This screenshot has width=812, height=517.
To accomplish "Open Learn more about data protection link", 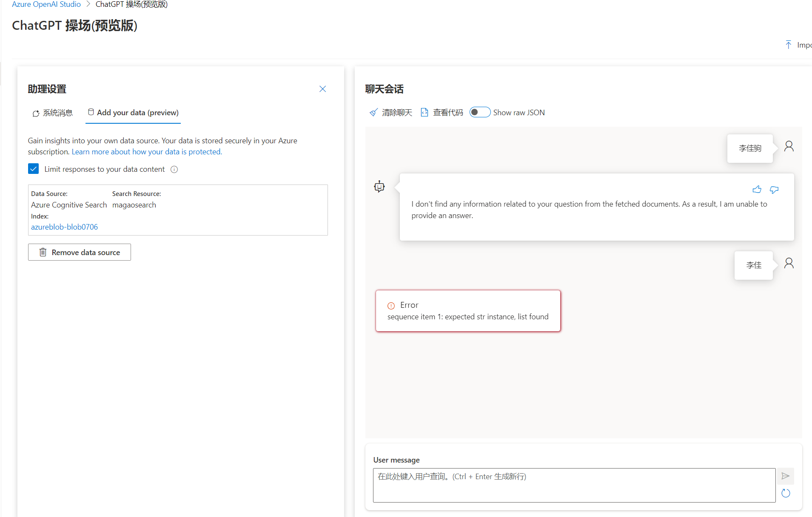I will (x=147, y=152).
